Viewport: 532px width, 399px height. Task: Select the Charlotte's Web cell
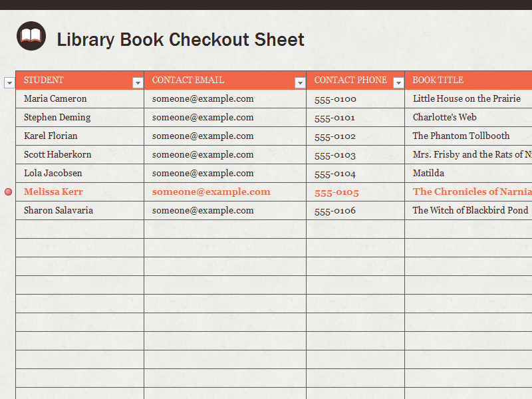tap(469, 118)
